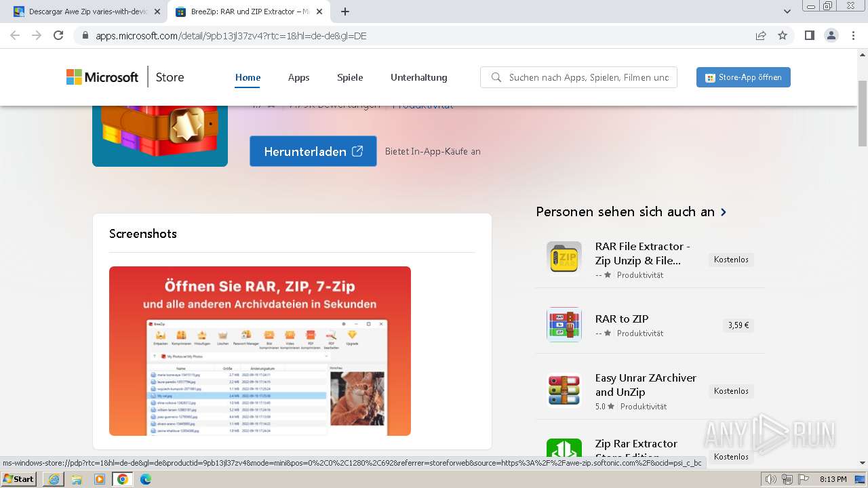Open RAR File Extractor app icon
This screenshot has width=868, height=488.
(564, 259)
